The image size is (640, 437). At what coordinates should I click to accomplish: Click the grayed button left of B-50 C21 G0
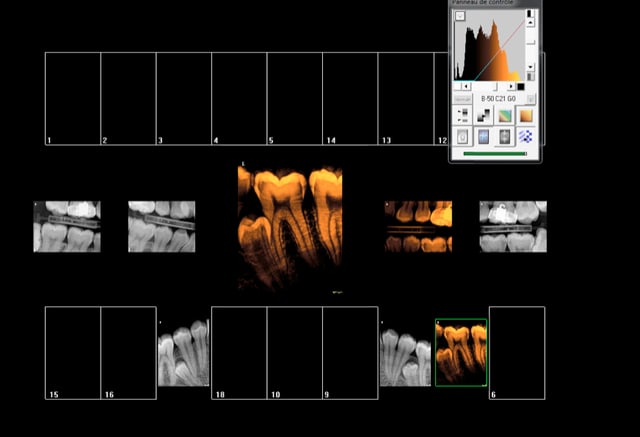tap(463, 99)
